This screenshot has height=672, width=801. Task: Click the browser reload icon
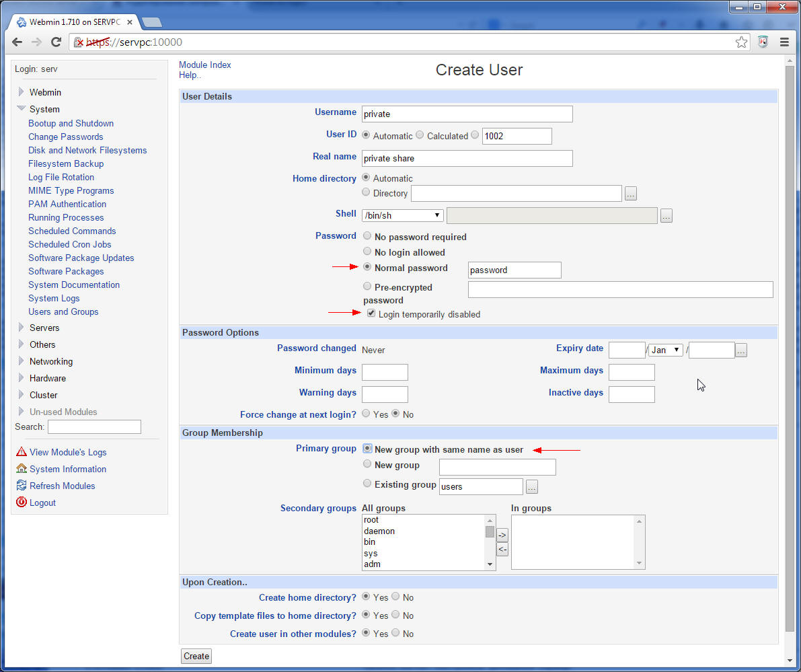(56, 42)
